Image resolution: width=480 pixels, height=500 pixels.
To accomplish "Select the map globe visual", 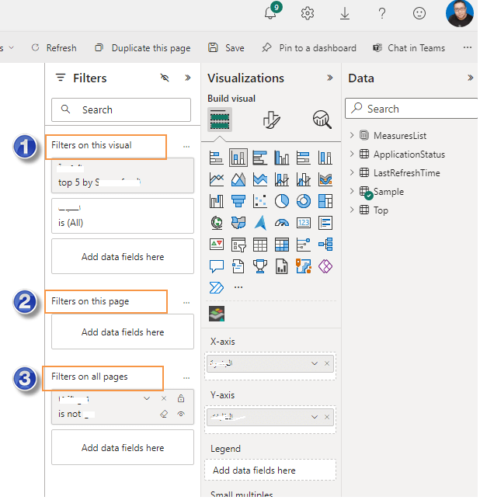I will [x=216, y=223].
